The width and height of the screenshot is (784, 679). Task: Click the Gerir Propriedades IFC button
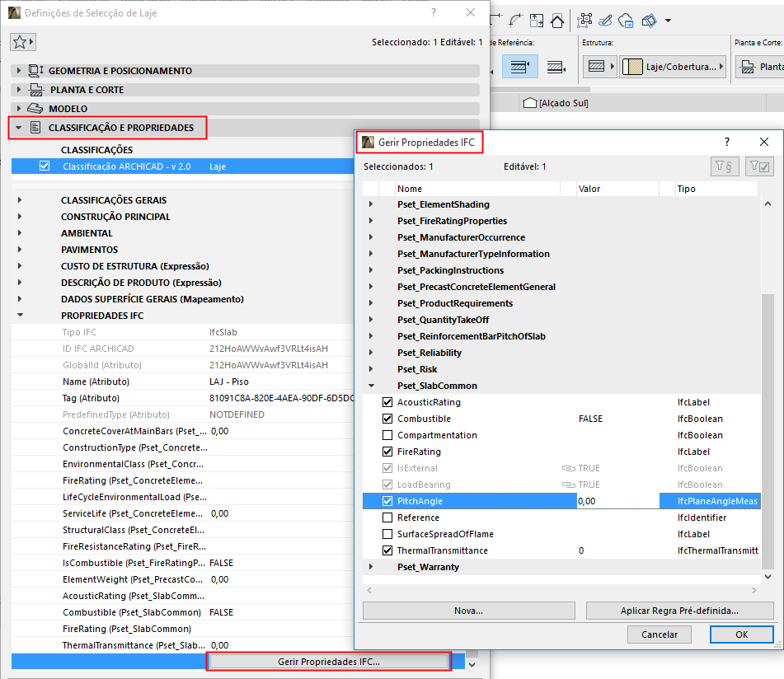328,663
